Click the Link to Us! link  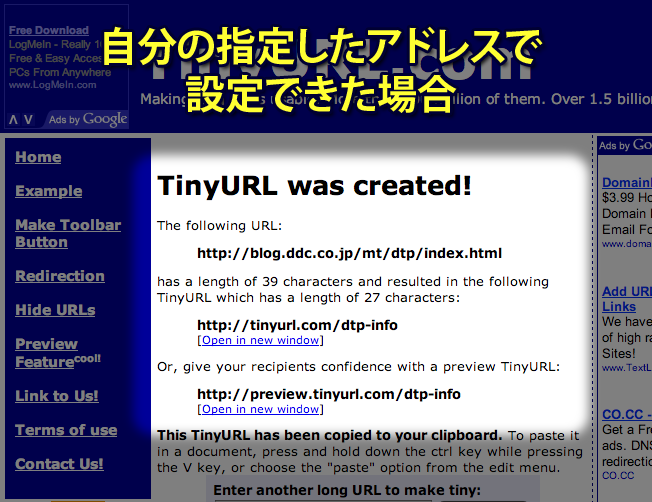pos(57,396)
